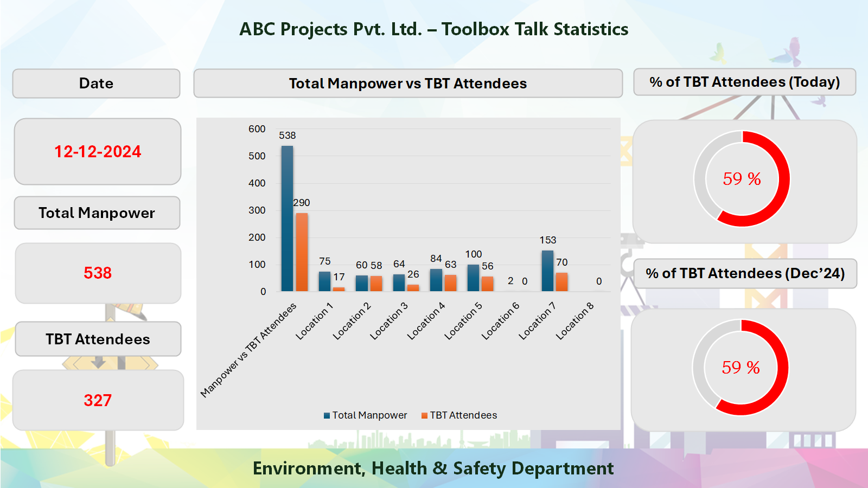
Task: Click the Environment, Health & Safety Department footer
Action: pos(433,468)
